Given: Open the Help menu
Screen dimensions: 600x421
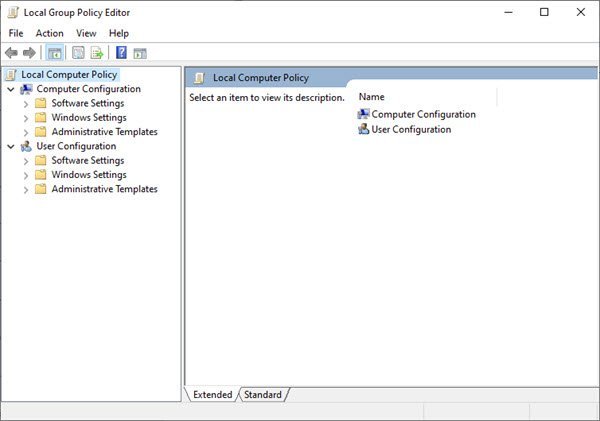Looking at the screenshot, I should (x=119, y=33).
